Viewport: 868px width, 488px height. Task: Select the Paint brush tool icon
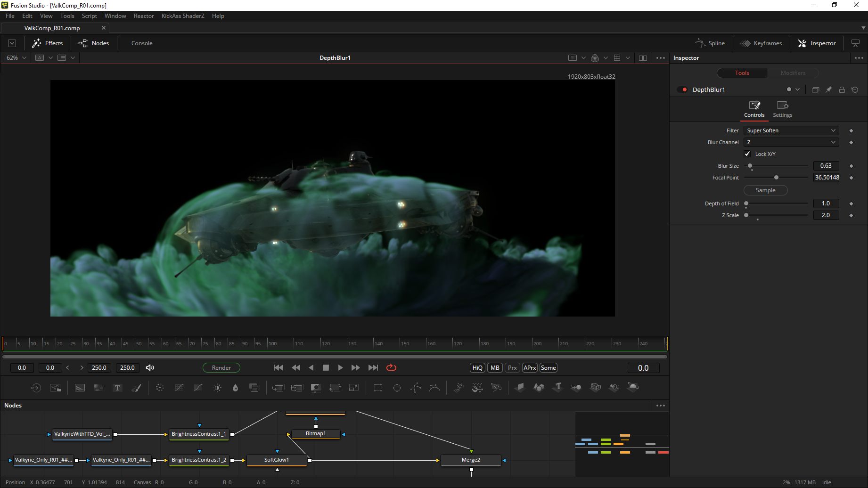pos(136,388)
